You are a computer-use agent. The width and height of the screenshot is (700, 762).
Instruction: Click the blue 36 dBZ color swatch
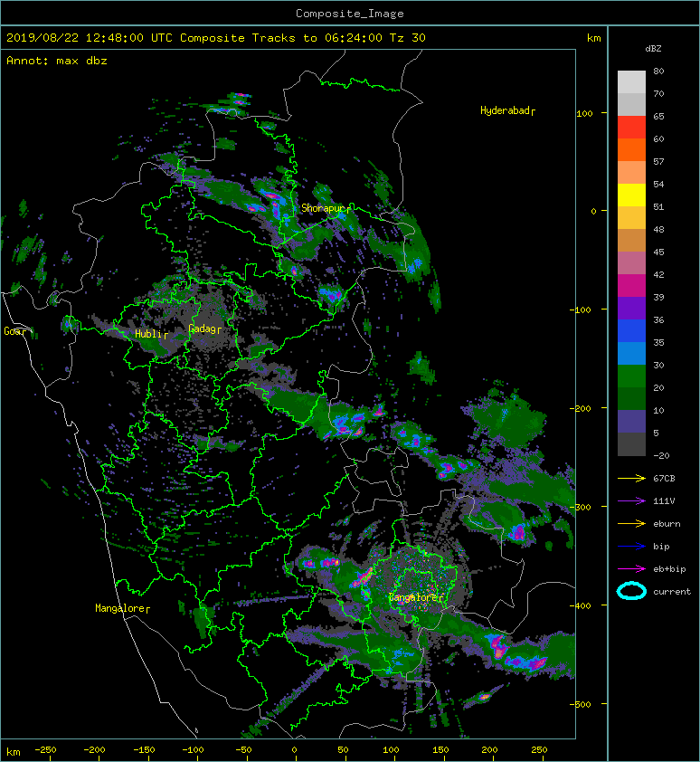(x=631, y=331)
